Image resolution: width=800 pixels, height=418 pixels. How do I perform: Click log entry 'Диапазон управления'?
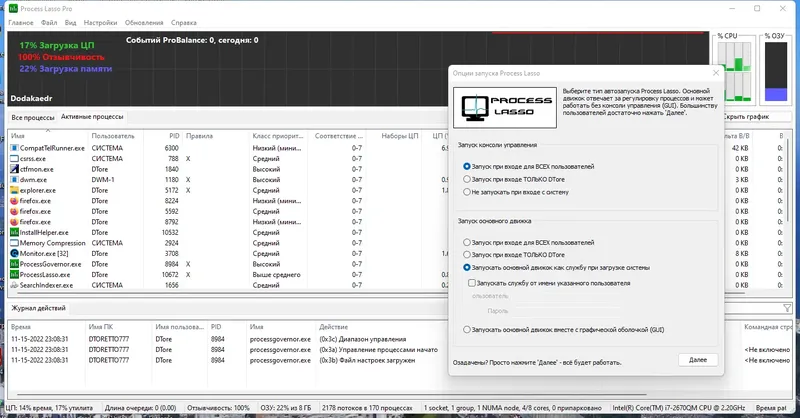[363, 339]
